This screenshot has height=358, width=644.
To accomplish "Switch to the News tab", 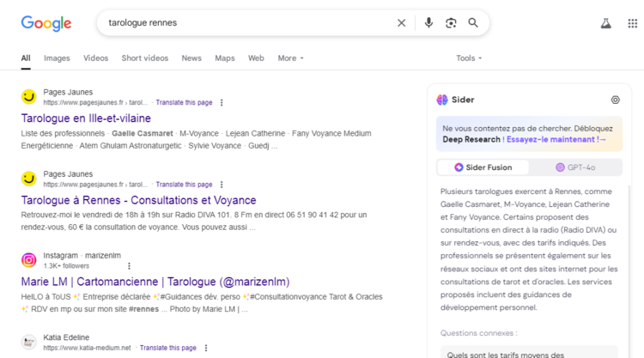I will pos(191,58).
